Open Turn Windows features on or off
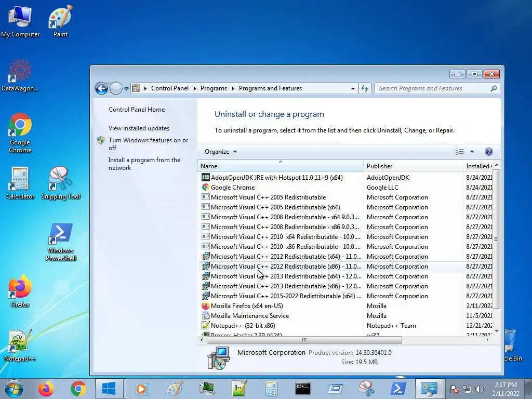The image size is (532, 399). pyautogui.click(x=148, y=144)
